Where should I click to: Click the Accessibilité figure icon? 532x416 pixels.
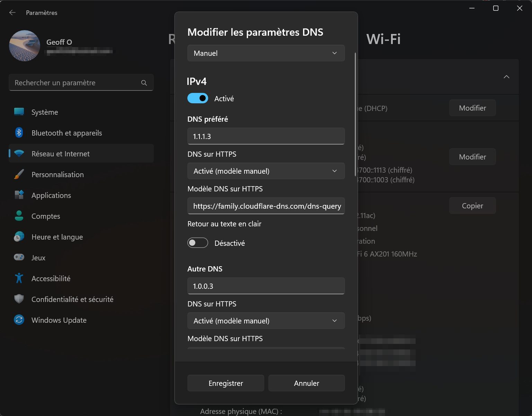[x=19, y=278]
